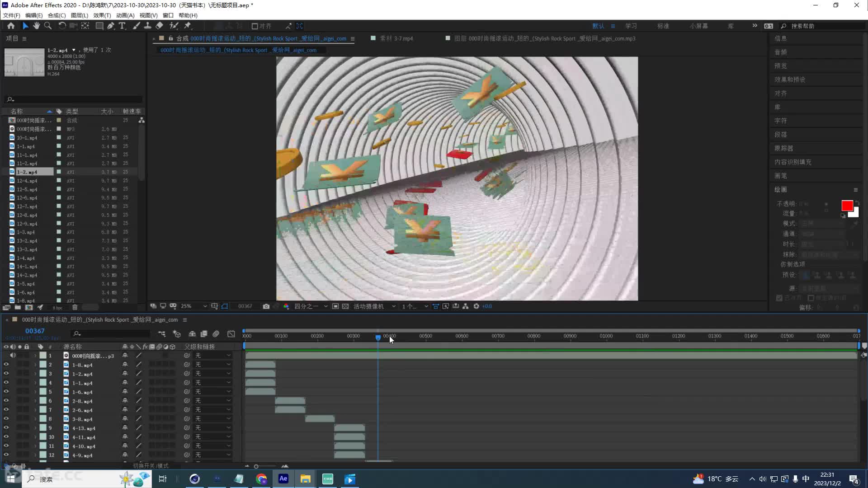Toggle visibility of layer 4-13.mp4
The image size is (868, 488).
coord(6,428)
